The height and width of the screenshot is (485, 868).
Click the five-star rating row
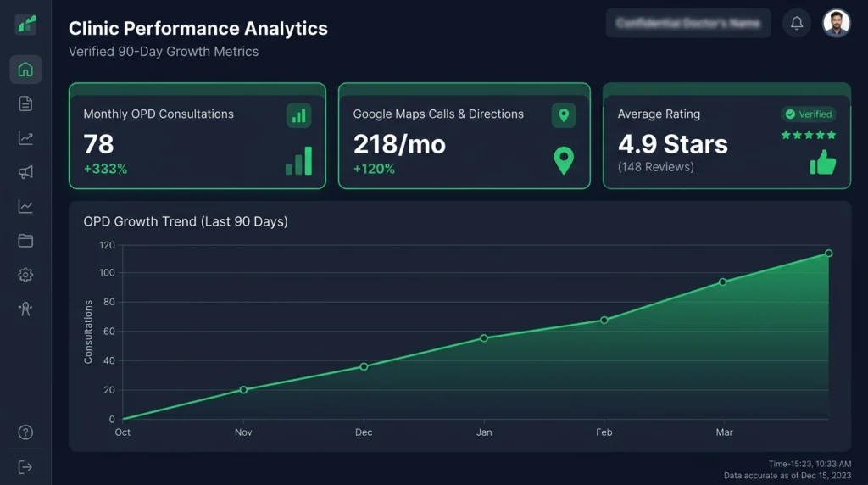[x=809, y=135]
